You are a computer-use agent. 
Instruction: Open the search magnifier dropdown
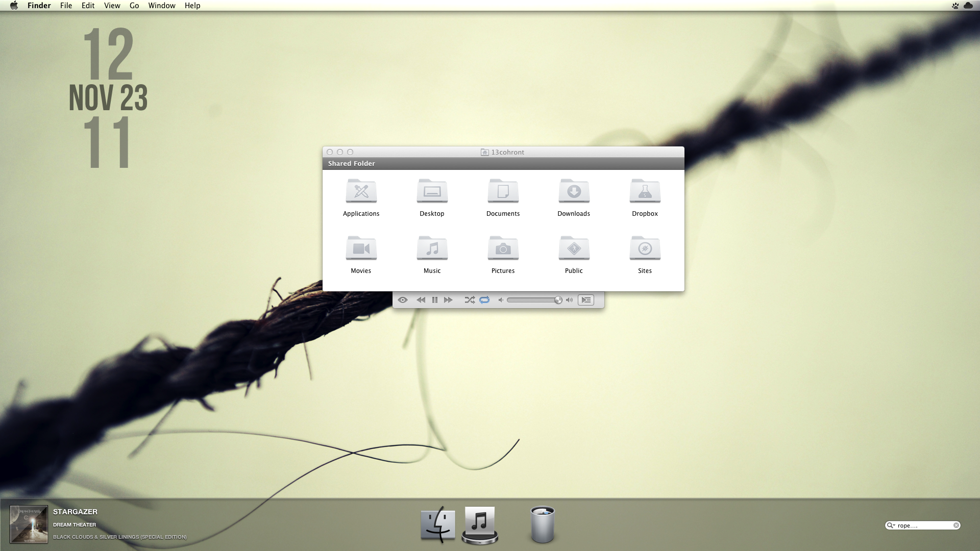(891, 525)
